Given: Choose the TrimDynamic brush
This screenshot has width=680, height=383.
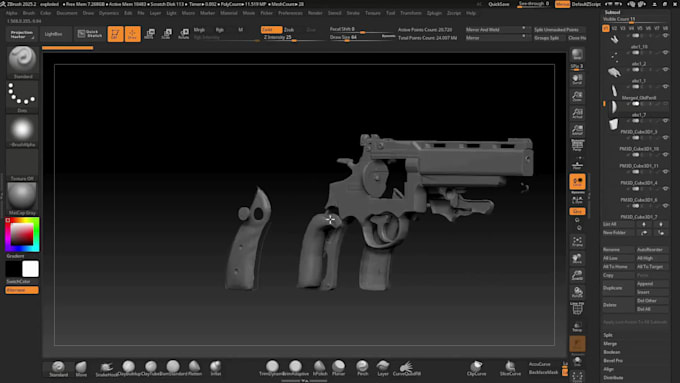Looking at the screenshot, I should coord(272,368).
